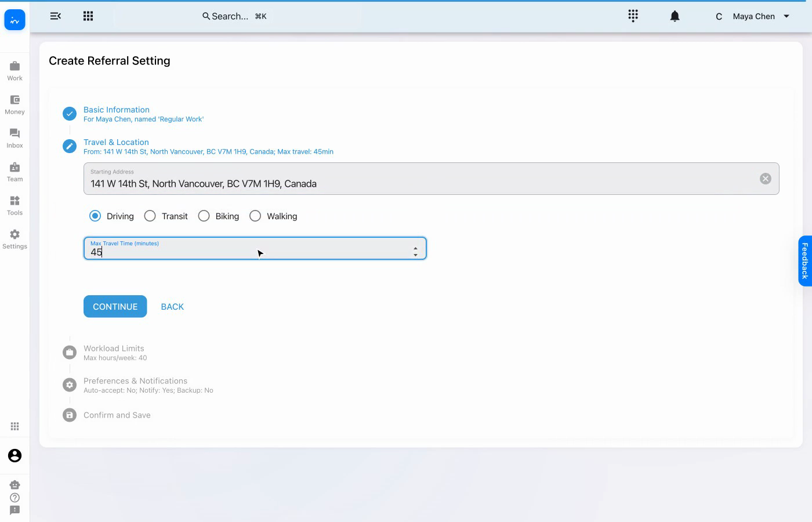812x522 pixels.
Task: Click the BACK button
Action: click(172, 306)
